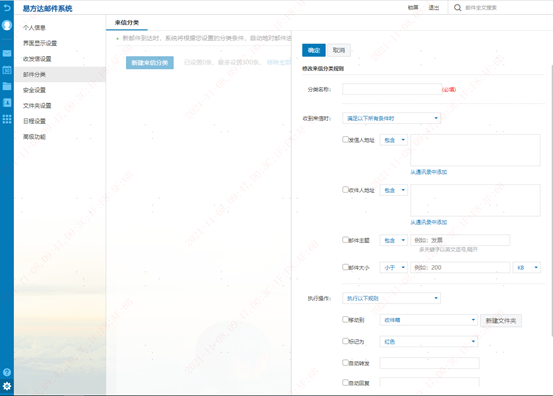Screen dimensions: 553x396
Task: Focus the 分类名称 category name field
Action: tap(392, 89)
